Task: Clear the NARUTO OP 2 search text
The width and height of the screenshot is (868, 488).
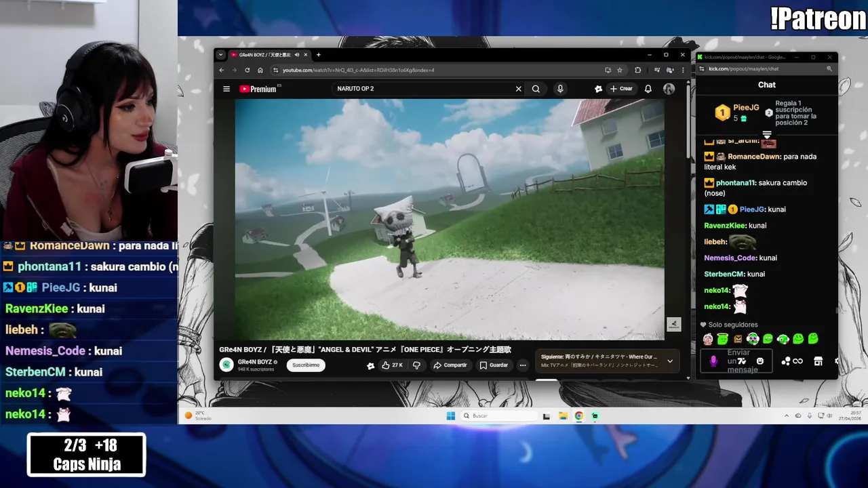Action: 519,89
